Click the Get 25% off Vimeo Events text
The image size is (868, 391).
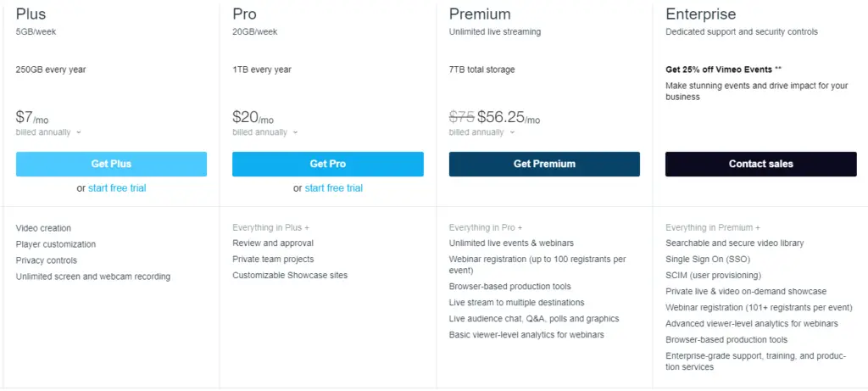tap(723, 70)
